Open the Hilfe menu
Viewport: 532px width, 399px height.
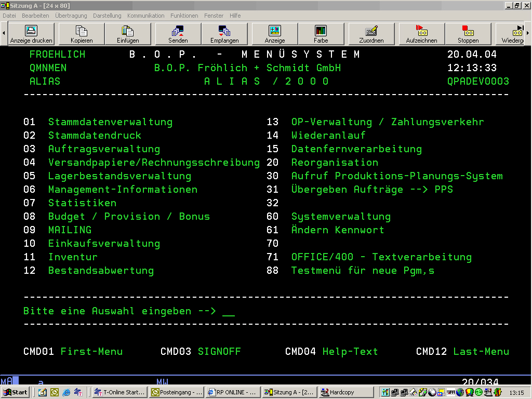pyautogui.click(x=235, y=16)
